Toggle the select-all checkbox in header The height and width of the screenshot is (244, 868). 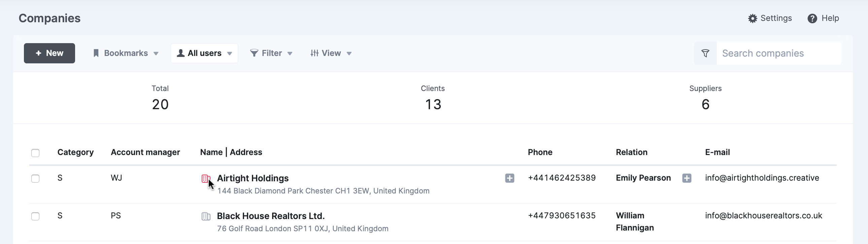coord(35,153)
